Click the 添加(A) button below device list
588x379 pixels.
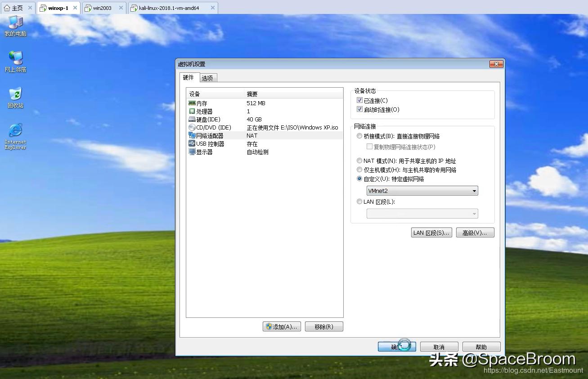point(282,326)
